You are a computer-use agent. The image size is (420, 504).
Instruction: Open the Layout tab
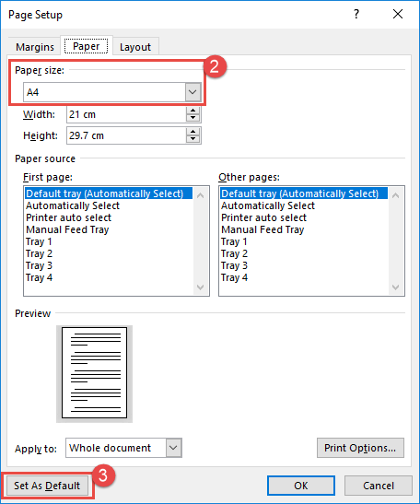[x=135, y=47]
